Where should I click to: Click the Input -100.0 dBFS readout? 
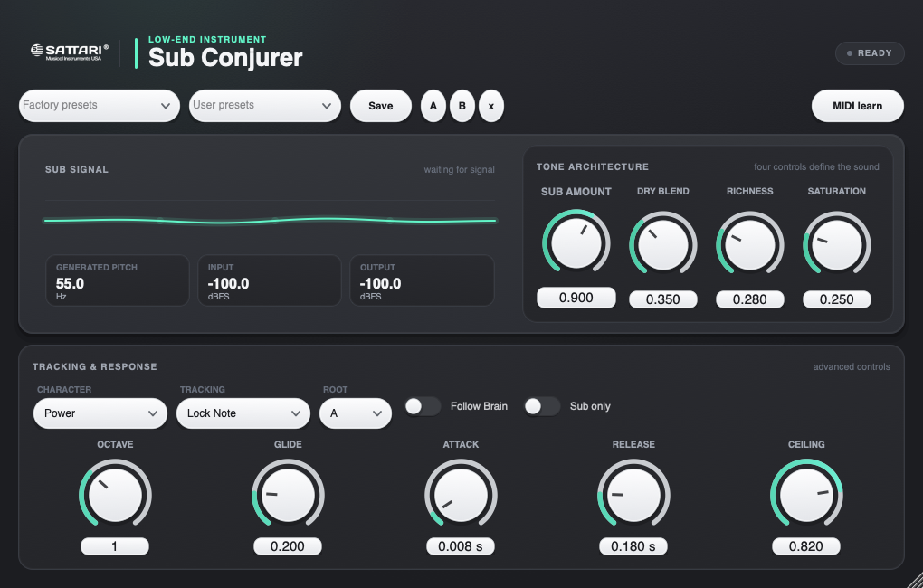pyautogui.click(x=270, y=280)
